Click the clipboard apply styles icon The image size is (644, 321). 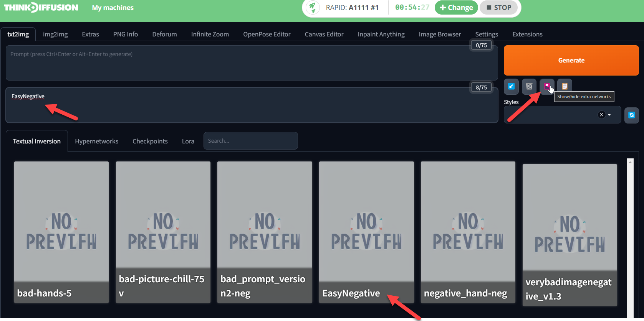tap(565, 86)
